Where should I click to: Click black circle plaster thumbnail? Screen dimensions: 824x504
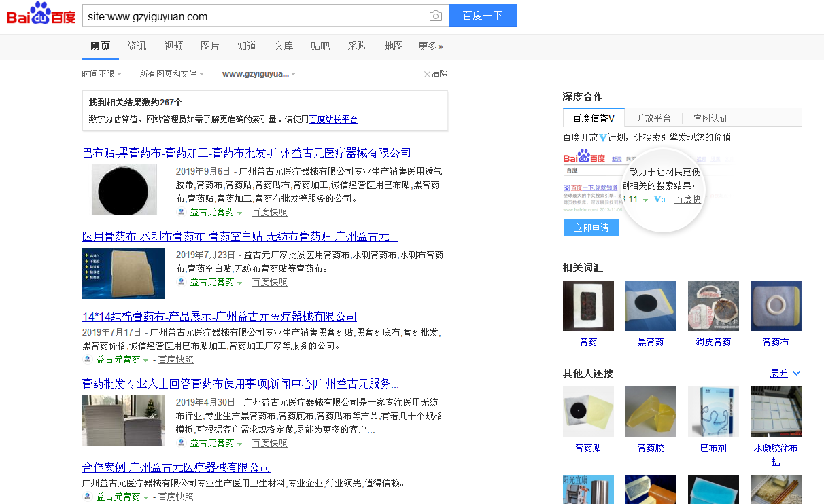tap(124, 190)
